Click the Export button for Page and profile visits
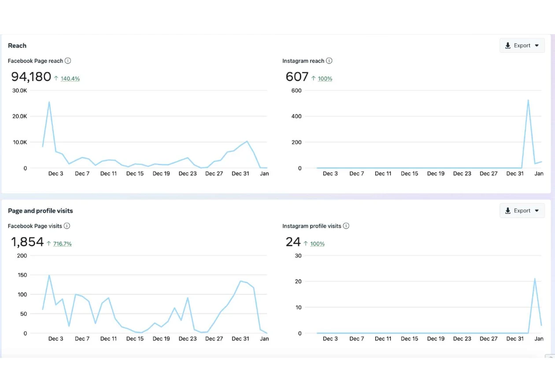This screenshot has width=555, height=392. click(x=522, y=211)
